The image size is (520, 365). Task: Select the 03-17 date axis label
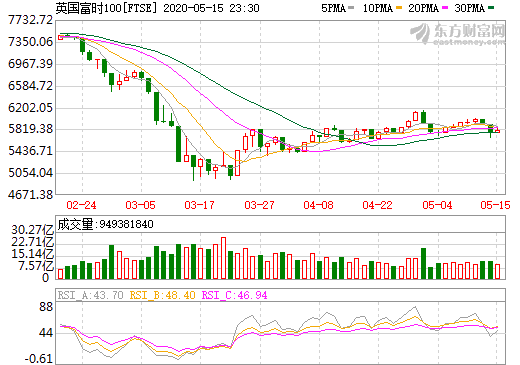click(x=200, y=205)
